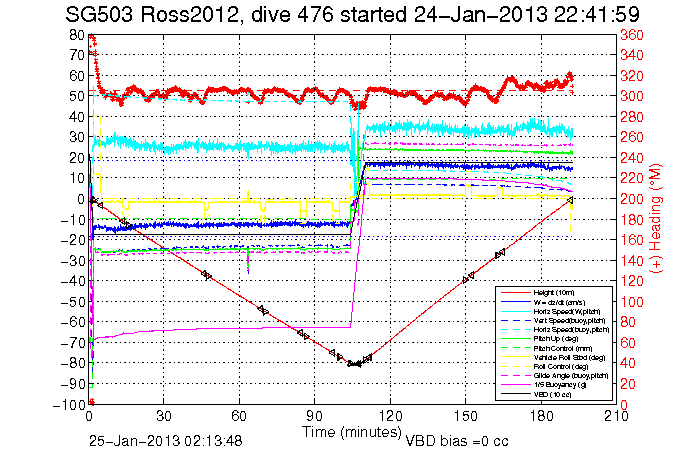Click the solid magenta line sample in legend
This screenshot has height=454, width=681.
coord(515,385)
